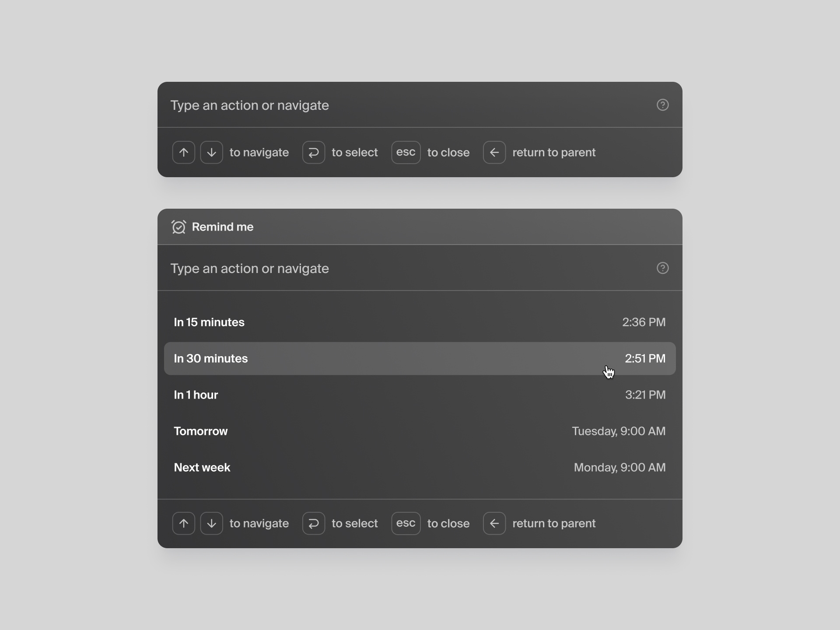Viewport: 840px width, 630px height.
Task: Click the up arrow navigation key hint
Action: click(183, 152)
